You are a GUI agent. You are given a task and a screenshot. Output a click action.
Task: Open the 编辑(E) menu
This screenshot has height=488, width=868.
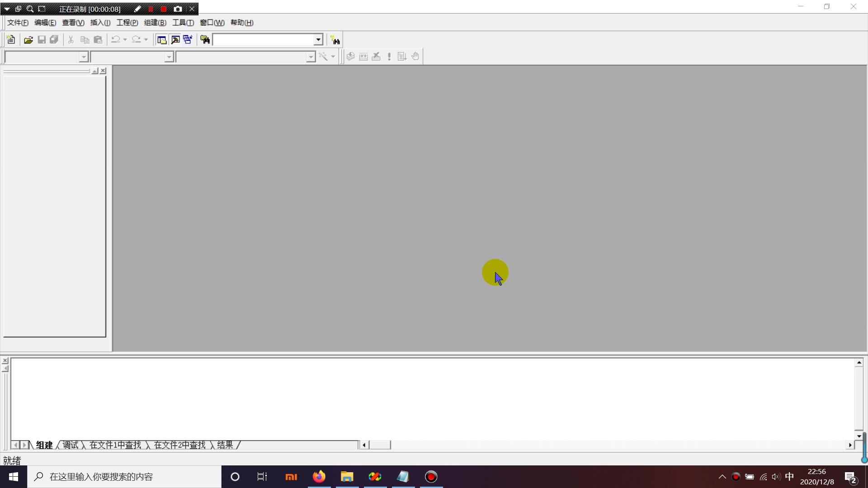pyautogui.click(x=45, y=23)
